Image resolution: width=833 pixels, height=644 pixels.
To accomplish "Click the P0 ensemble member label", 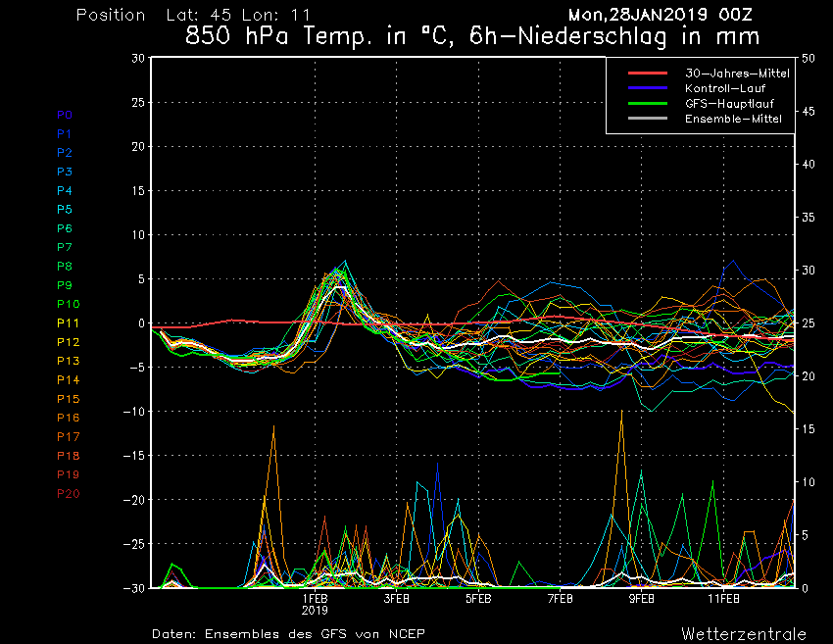I will coord(65,115).
